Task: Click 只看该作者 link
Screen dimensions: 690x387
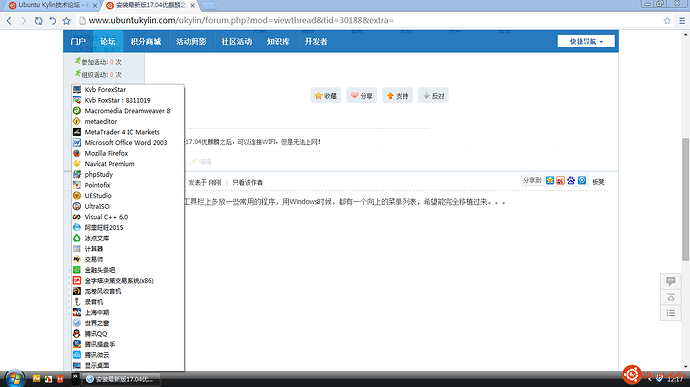Action: [247, 182]
